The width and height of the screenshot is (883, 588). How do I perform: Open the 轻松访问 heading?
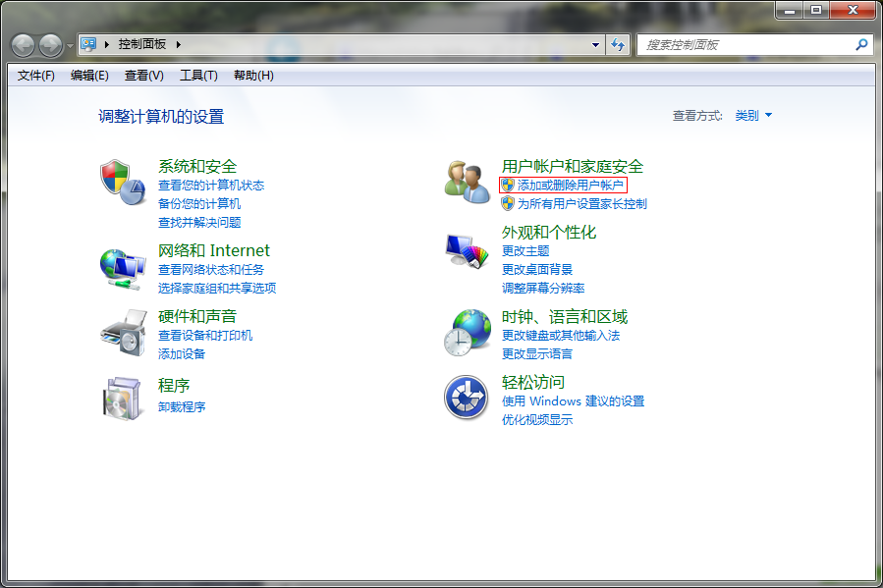533,383
